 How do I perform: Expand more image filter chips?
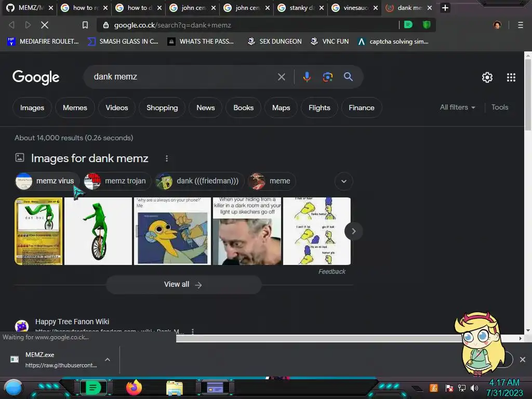344,181
